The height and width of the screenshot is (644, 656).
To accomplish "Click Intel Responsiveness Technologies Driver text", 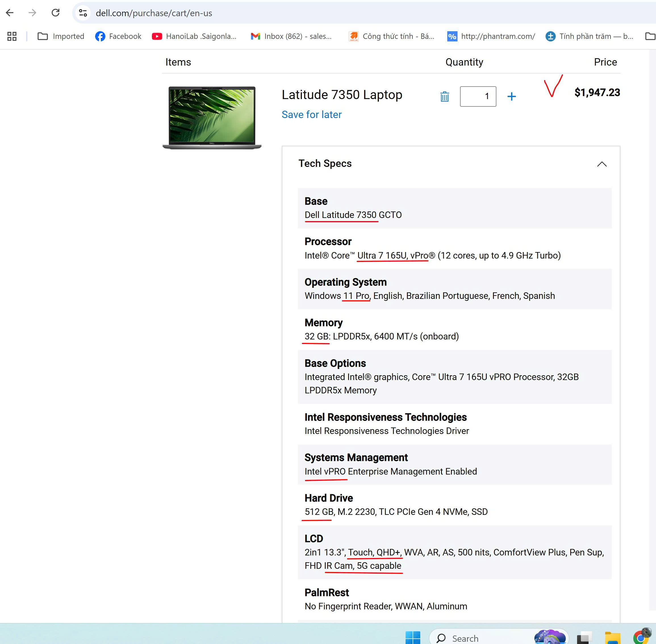I will coord(387,431).
